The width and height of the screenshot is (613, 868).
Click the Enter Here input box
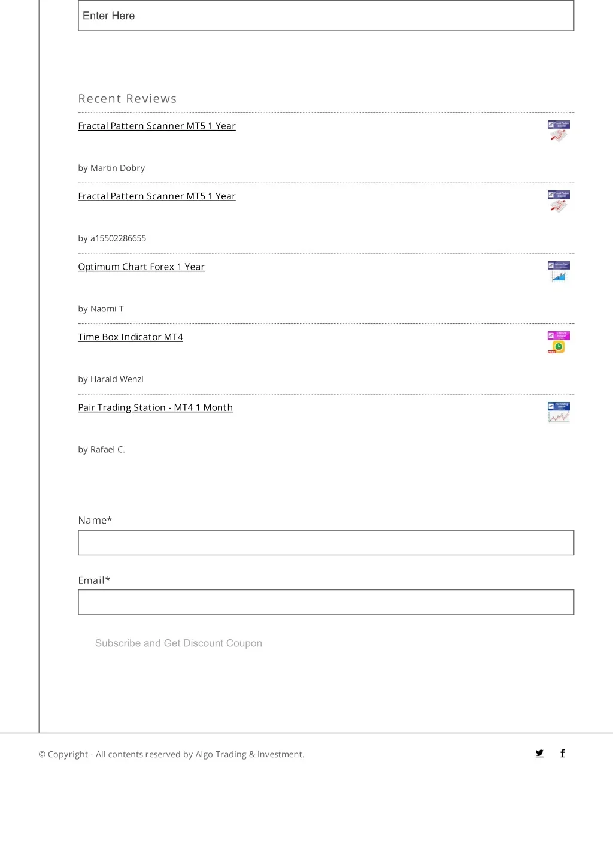pos(326,16)
